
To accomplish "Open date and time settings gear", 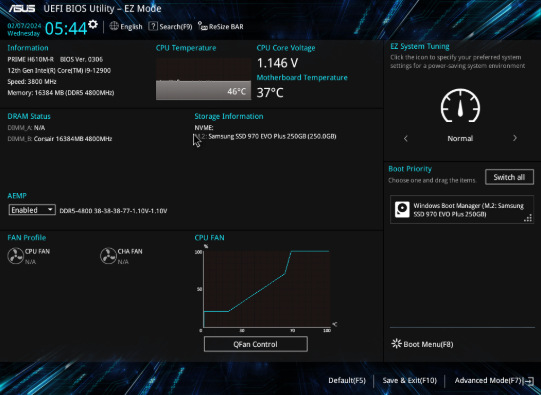I will 93,24.
